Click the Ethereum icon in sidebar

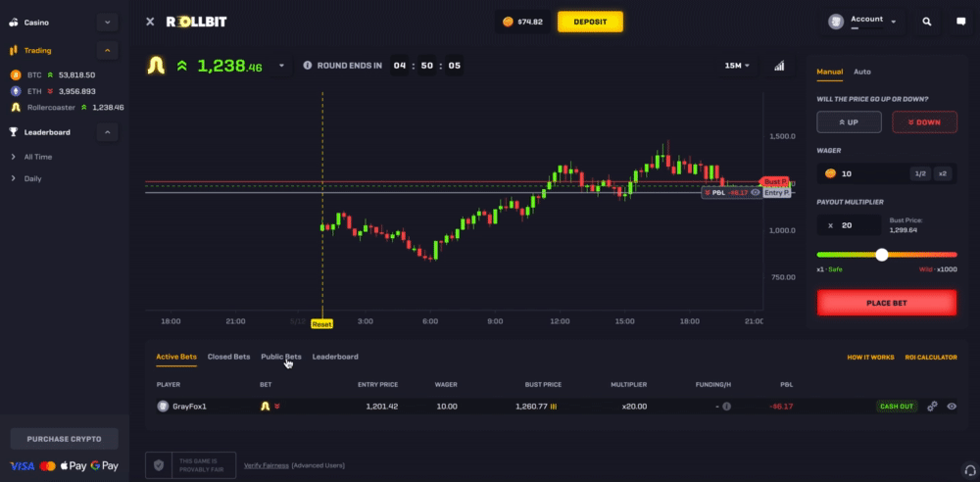coord(16,91)
